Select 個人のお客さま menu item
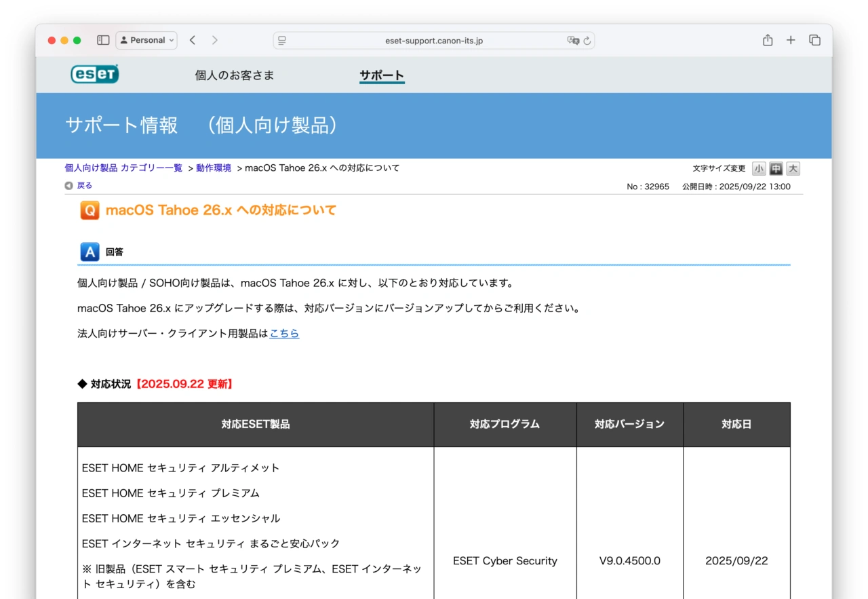The width and height of the screenshot is (868, 599). pyautogui.click(x=234, y=75)
